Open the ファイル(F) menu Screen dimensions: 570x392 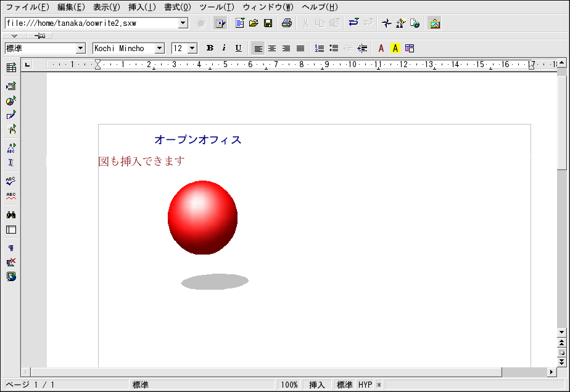pos(27,7)
